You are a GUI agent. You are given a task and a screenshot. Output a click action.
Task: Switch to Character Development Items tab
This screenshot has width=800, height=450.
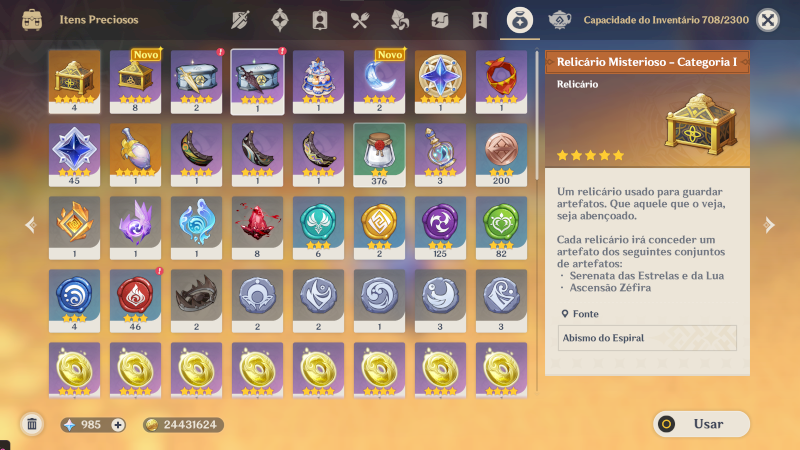point(320,20)
